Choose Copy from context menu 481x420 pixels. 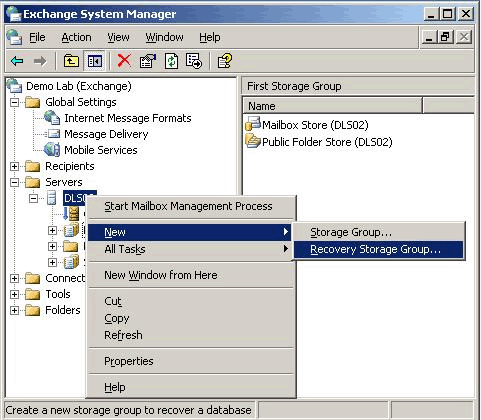click(190, 318)
